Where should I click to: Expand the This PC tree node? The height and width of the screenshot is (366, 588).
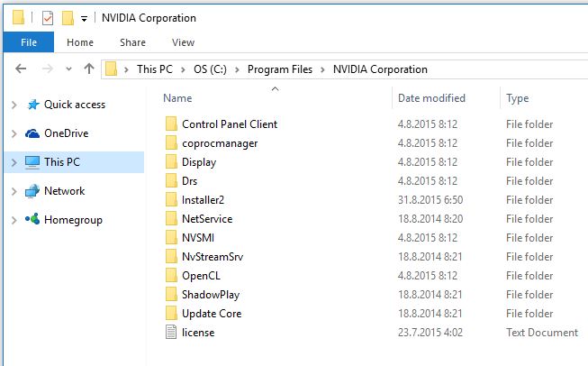[14, 162]
